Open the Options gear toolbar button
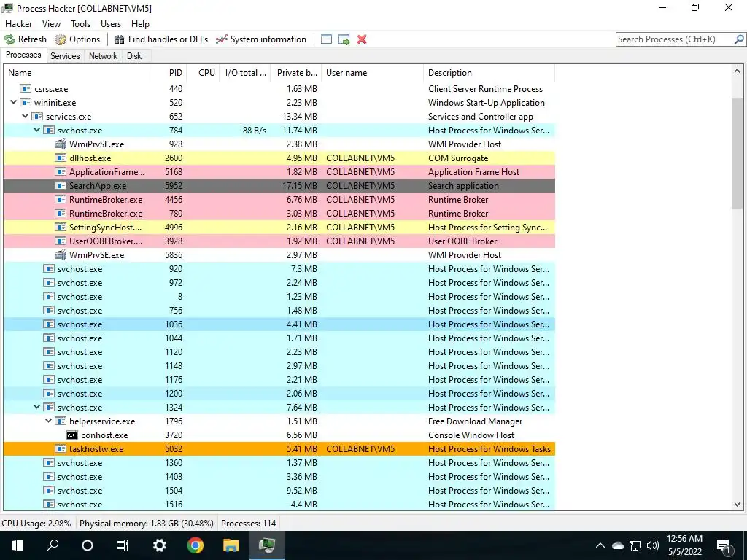The image size is (747, 560). tap(77, 39)
